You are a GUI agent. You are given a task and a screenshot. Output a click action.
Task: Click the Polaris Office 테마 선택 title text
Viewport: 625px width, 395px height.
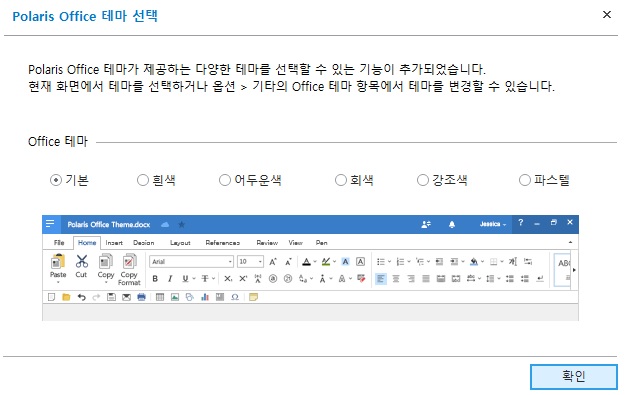click(x=85, y=16)
